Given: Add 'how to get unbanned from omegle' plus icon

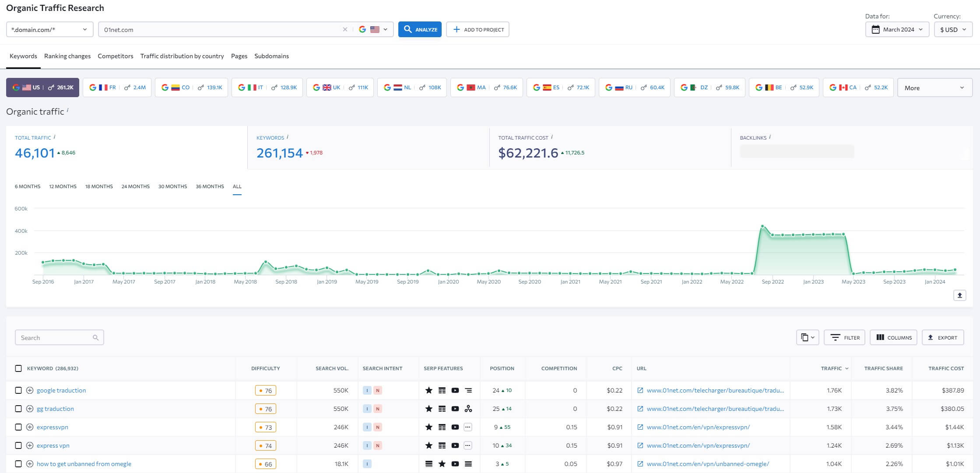Looking at the screenshot, I should [x=30, y=464].
